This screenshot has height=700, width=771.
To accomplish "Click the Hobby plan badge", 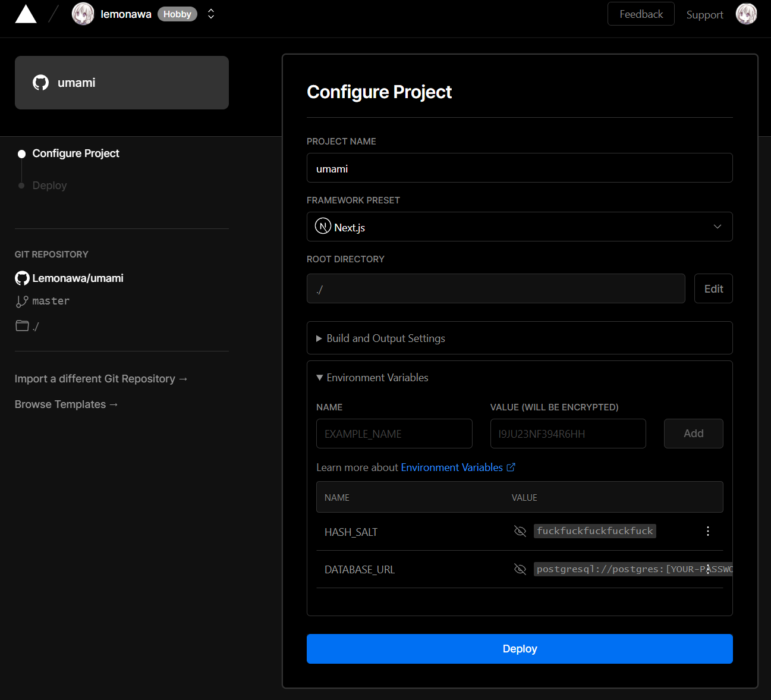I will (x=177, y=14).
